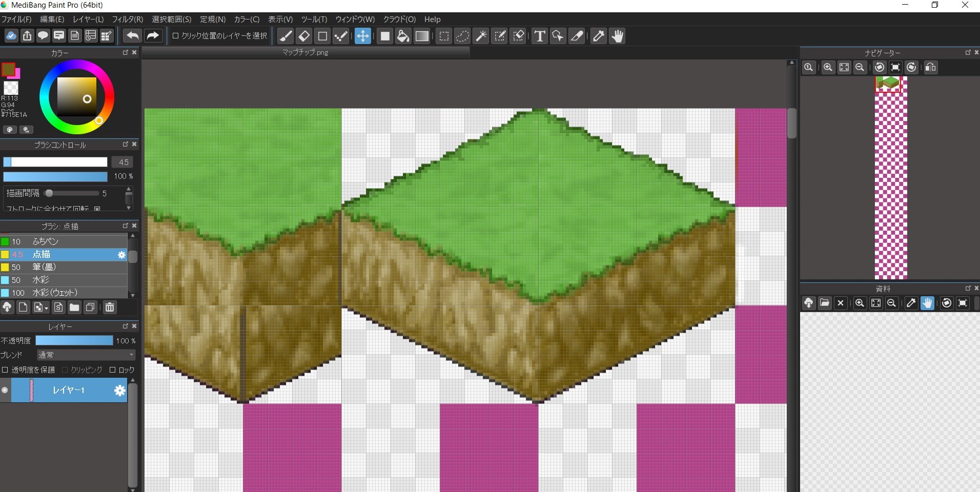Select the Magic Wand tool
Image resolution: width=980 pixels, height=492 pixels.
(x=481, y=36)
